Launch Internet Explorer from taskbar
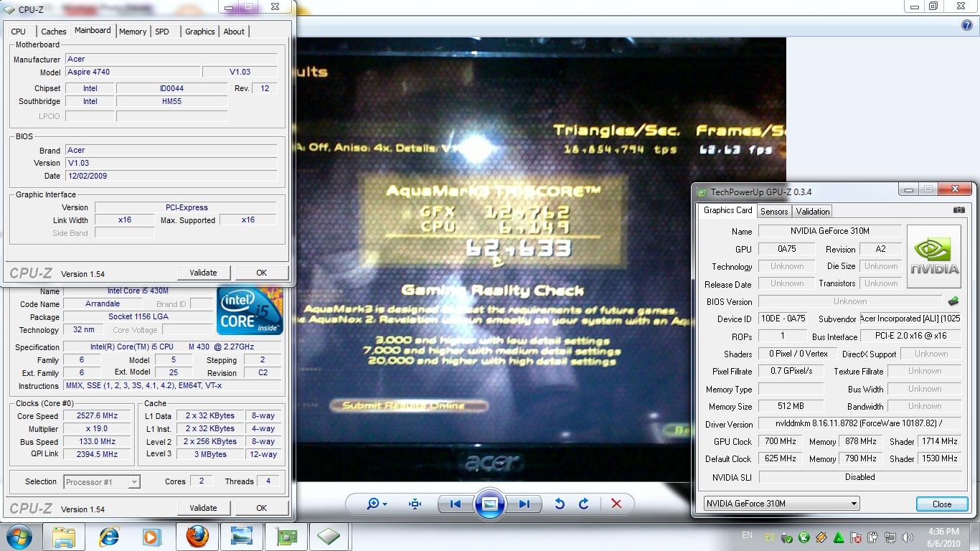 (x=108, y=537)
